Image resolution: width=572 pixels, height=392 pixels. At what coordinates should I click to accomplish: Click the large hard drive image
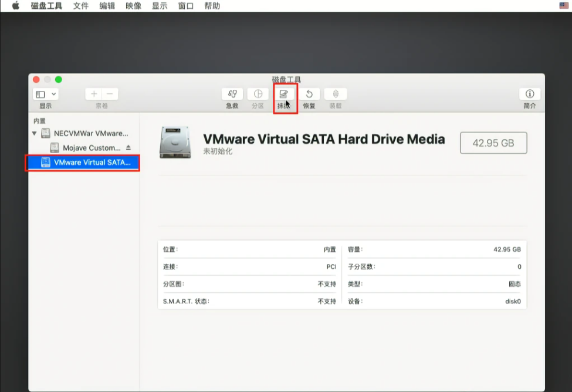[x=175, y=143]
